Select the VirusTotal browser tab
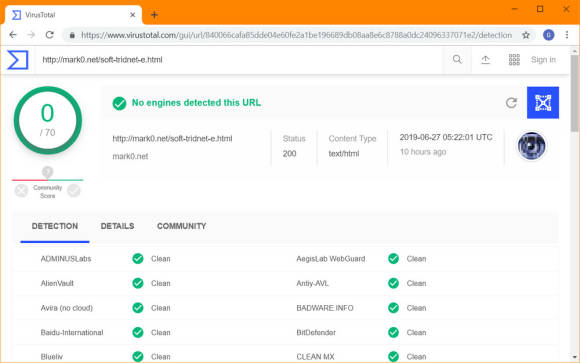The width and height of the screenshot is (580, 363). pos(74,15)
